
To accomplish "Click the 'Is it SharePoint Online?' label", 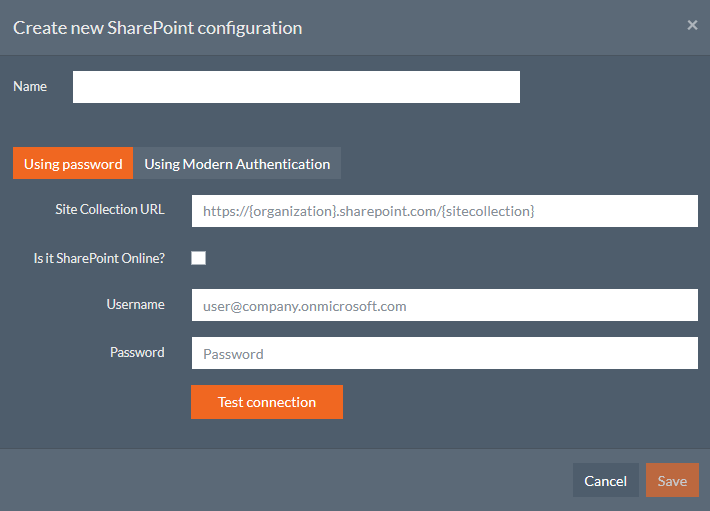I will click(99, 258).
